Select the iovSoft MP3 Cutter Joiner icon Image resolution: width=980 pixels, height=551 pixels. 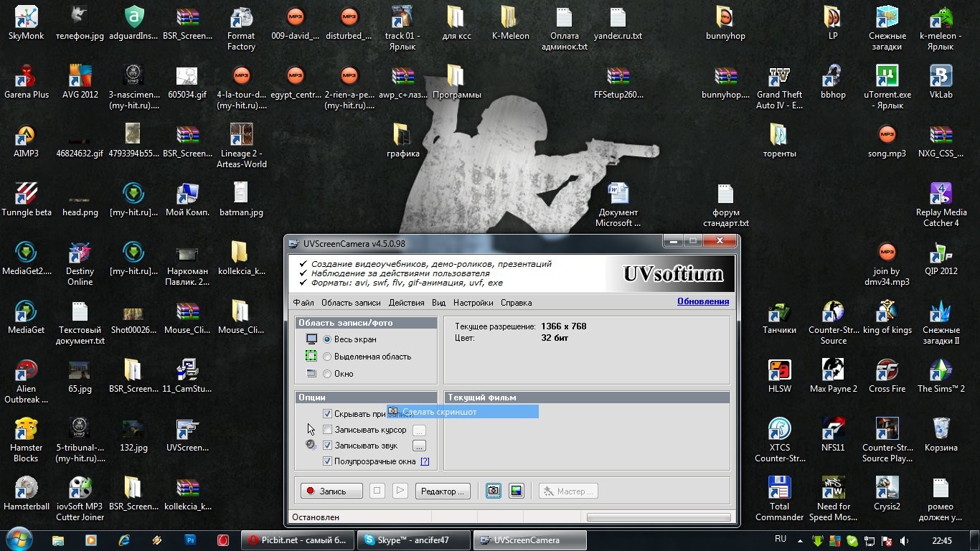click(x=80, y=499)
